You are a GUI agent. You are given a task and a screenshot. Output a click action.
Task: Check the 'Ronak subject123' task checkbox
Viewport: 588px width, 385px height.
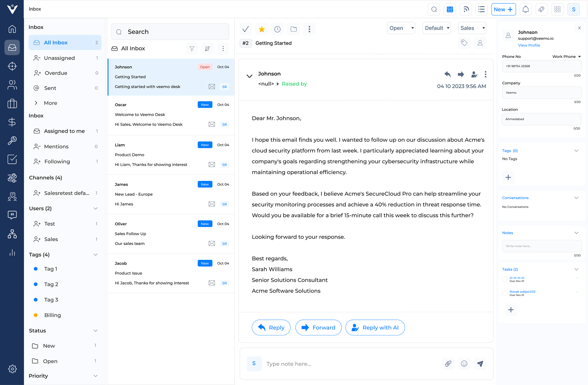pos(505,293)
